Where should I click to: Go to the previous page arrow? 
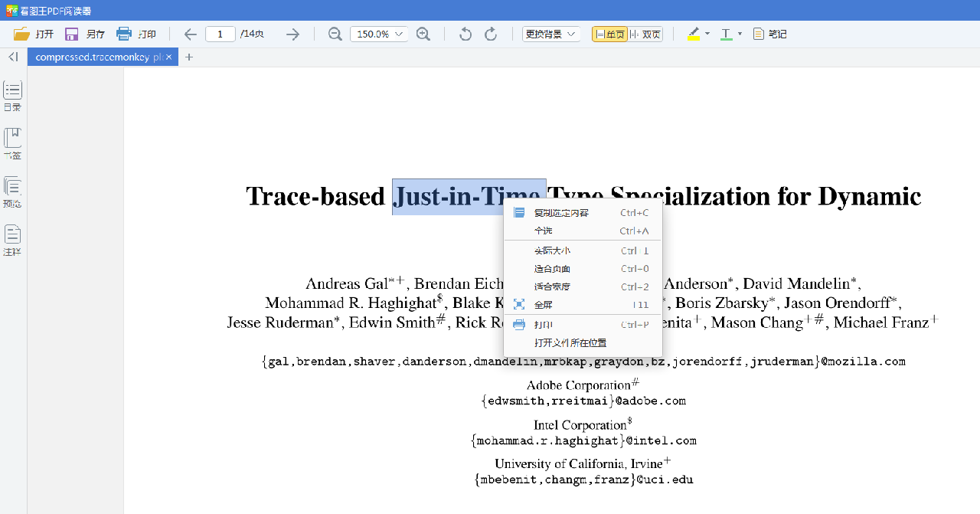pos(191,34)
